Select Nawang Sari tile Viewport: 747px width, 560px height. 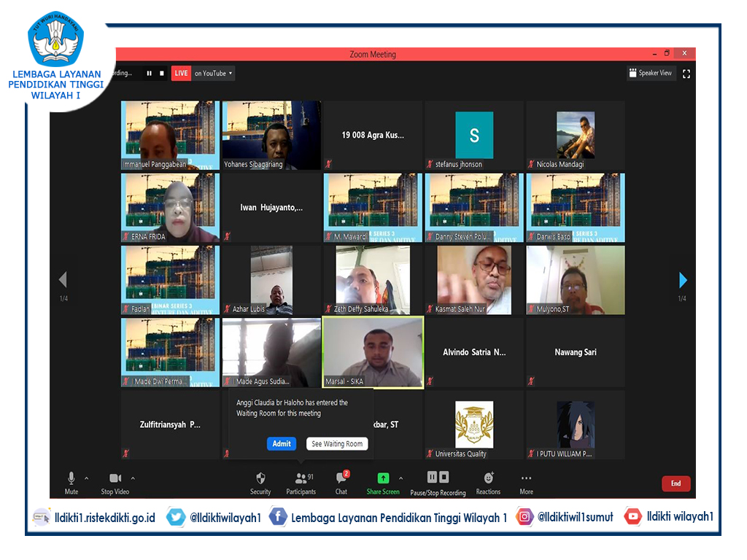coord(576,352)
